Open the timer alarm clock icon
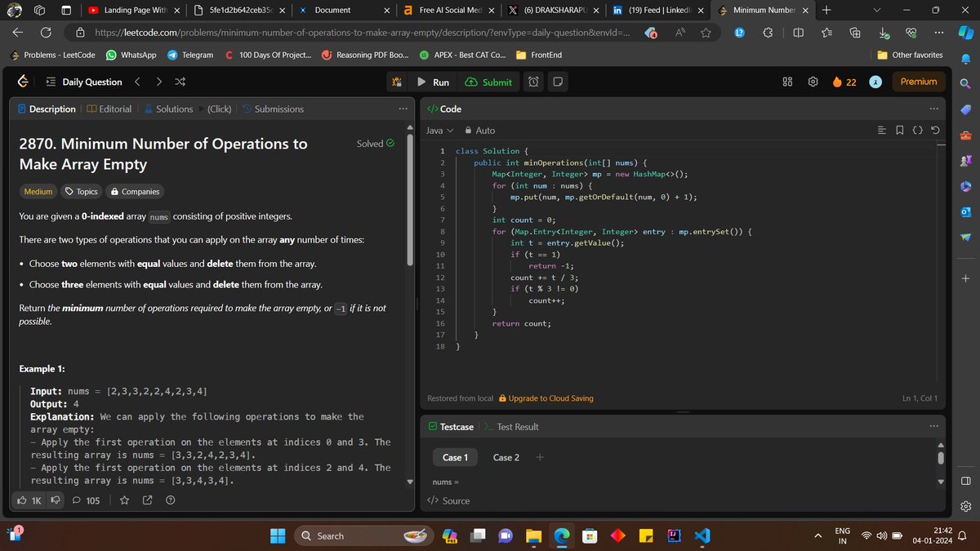 coord(533,82)
